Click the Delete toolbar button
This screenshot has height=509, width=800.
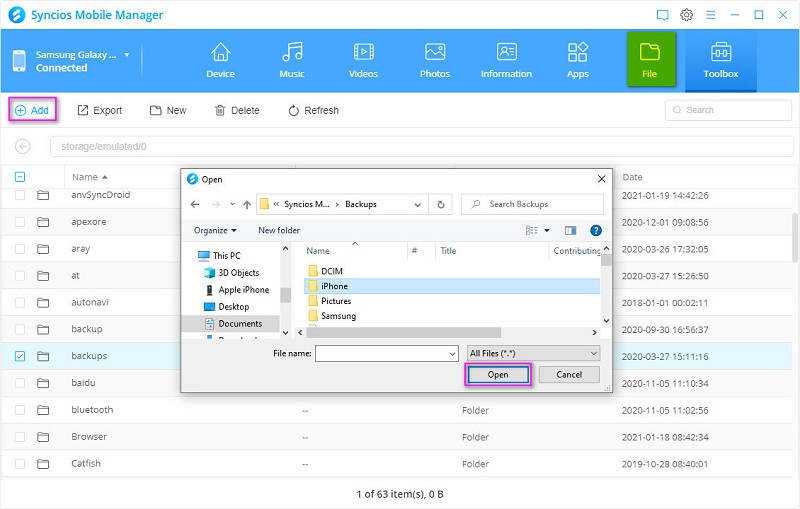pos(237,110)
